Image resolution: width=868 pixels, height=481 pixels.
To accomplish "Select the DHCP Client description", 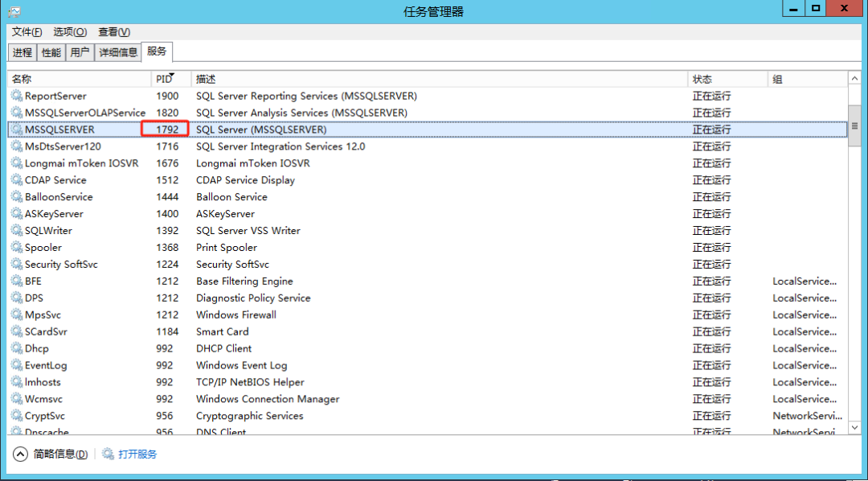I will point(223,348).
